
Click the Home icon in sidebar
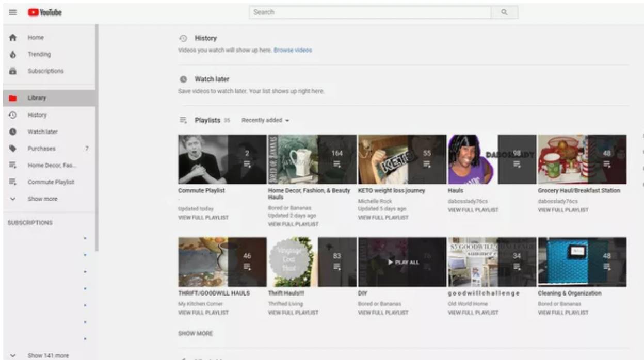[13, 38]
